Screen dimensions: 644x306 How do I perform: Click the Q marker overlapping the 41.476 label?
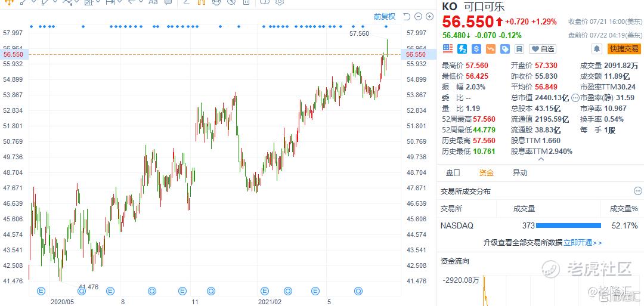81,291
